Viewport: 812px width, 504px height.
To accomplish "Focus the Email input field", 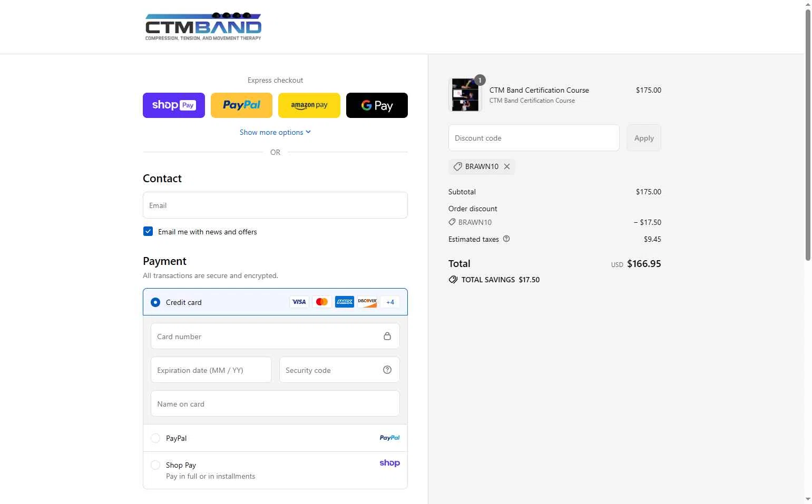I will pos(275,205).
